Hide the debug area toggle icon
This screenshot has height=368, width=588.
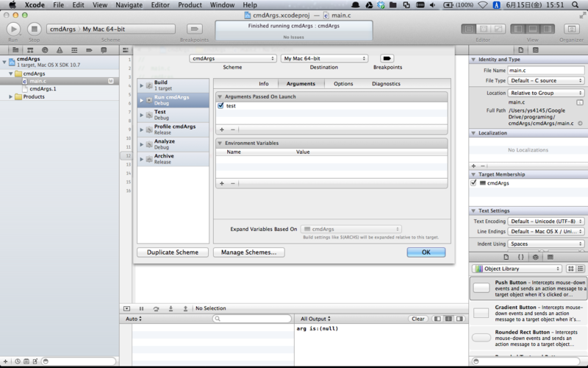(x=126, y=308)
